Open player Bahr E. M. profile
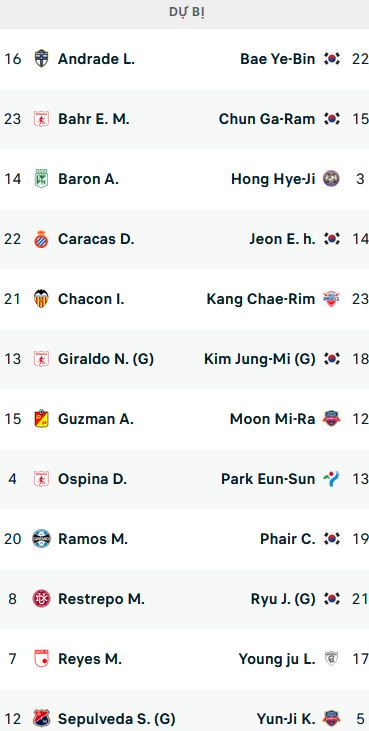Screen dimensions: 369x731 pos(94,119)
